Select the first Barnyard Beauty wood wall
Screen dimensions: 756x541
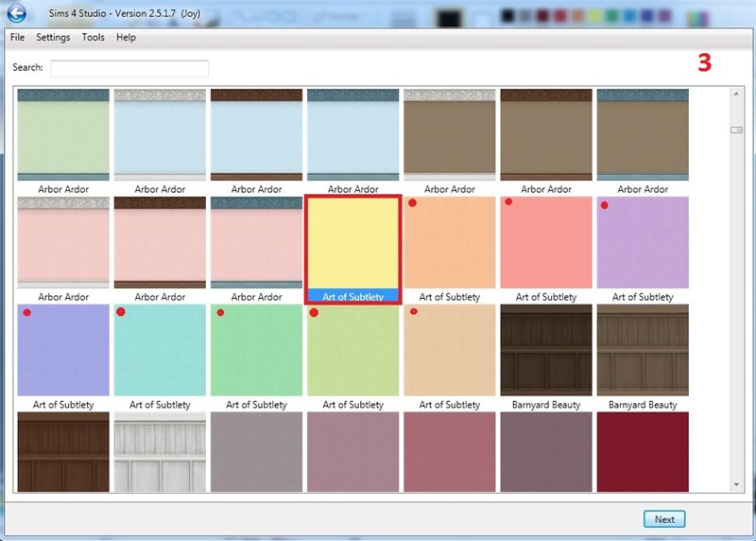click(x=546, y=350)
